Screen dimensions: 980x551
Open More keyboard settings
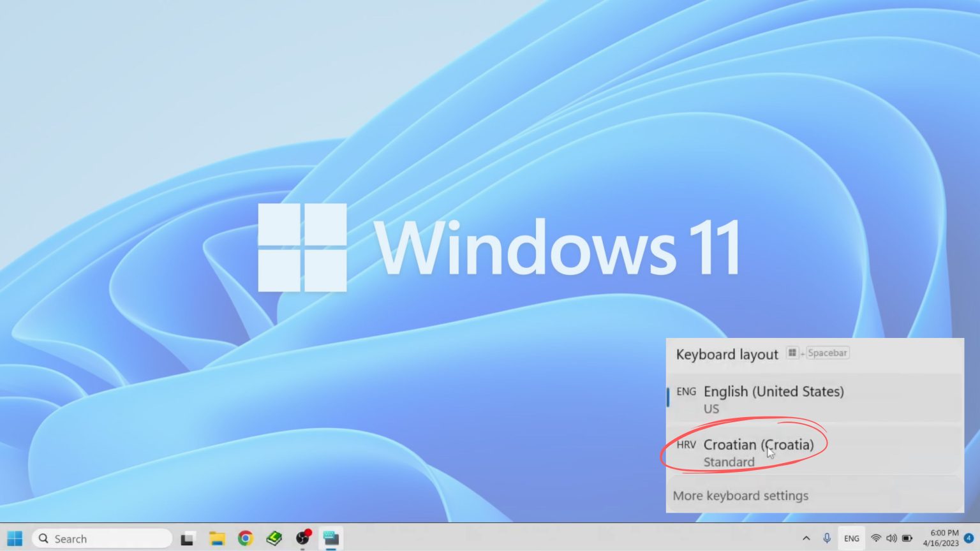[x=741, y=496]
